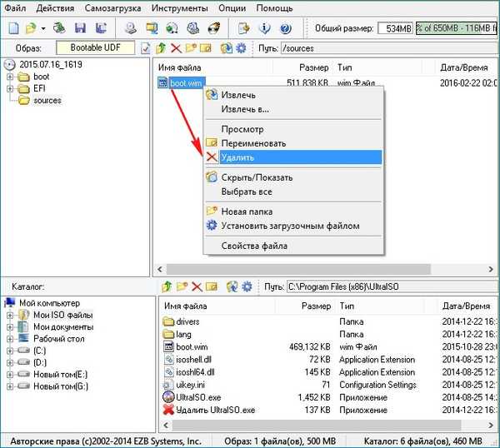500x448 pixels.
Task: Toggle checkbox next to Bootable UDF field
Action: 146,48
